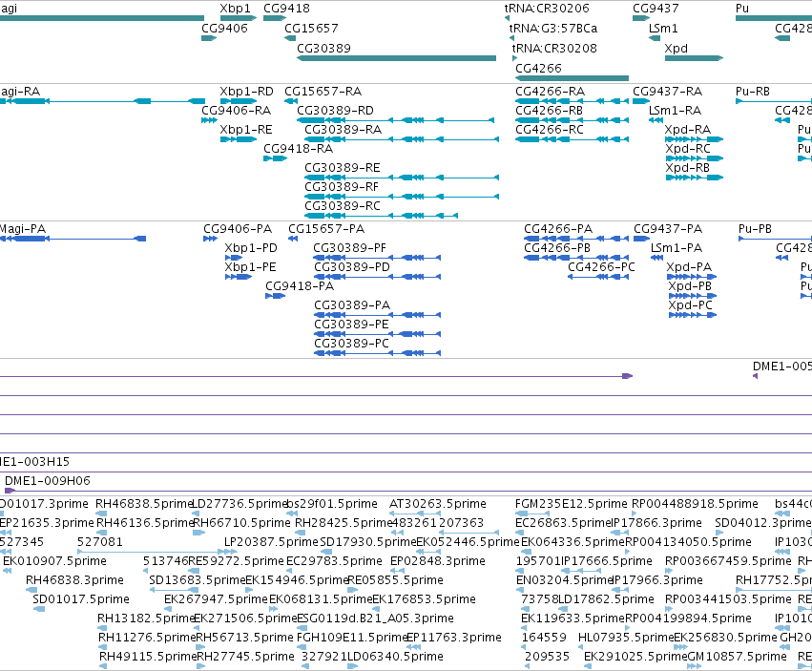
Task: Open the Pu gene label
Action: coord(742,9)
